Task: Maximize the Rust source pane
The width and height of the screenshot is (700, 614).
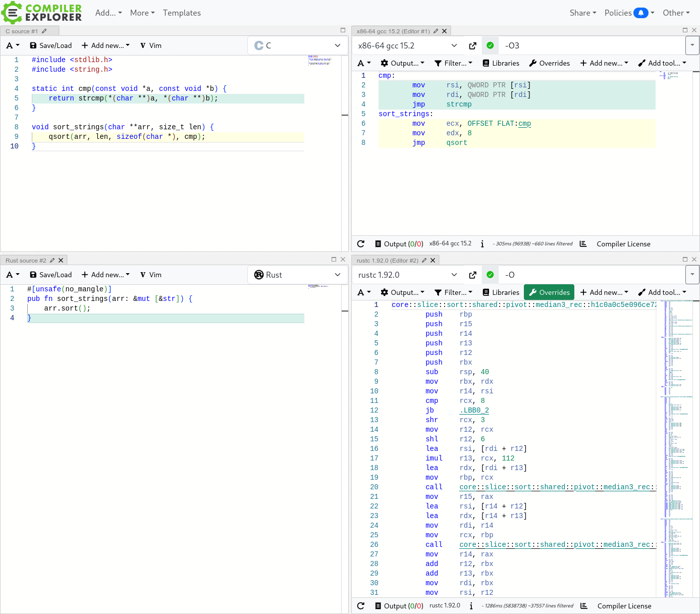Action: coord(334,260)
